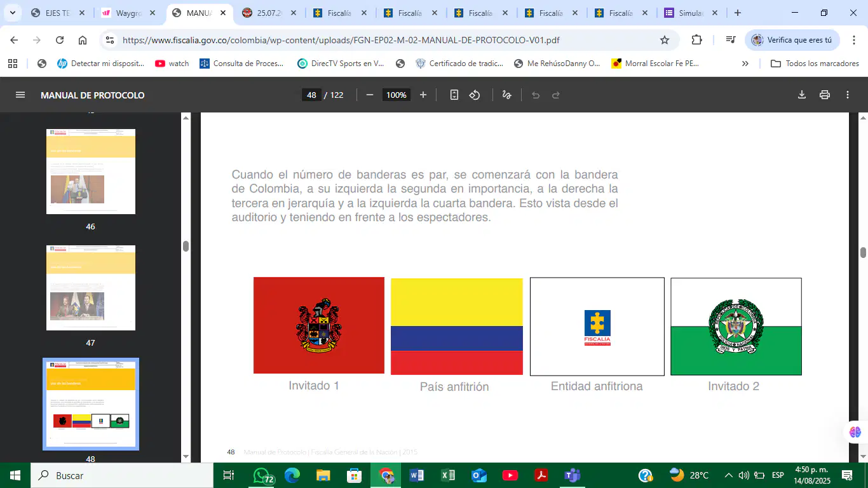
Task: Click the 100% zoom level field
Action: pyautogui.click(x=397, y=95)
